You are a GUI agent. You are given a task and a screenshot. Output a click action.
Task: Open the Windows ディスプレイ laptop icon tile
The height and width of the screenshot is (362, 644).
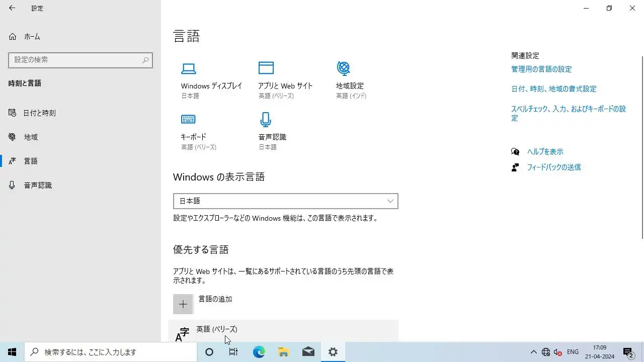coord(188,68)
